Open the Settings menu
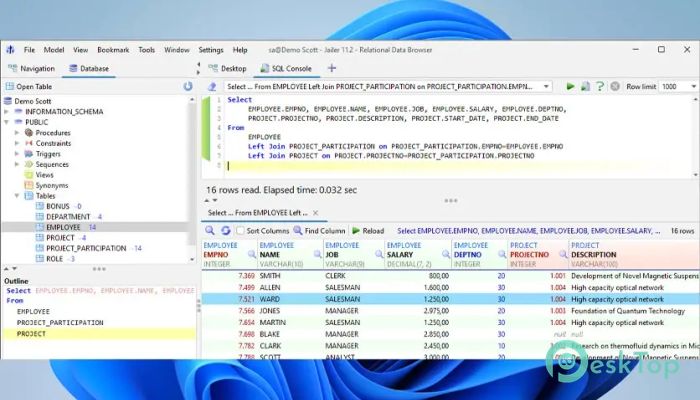The image size is (700, 400). [211, 50]
